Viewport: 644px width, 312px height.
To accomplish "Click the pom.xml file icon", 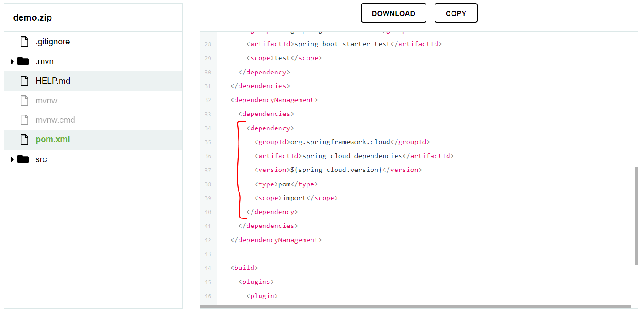I will 25,140.
